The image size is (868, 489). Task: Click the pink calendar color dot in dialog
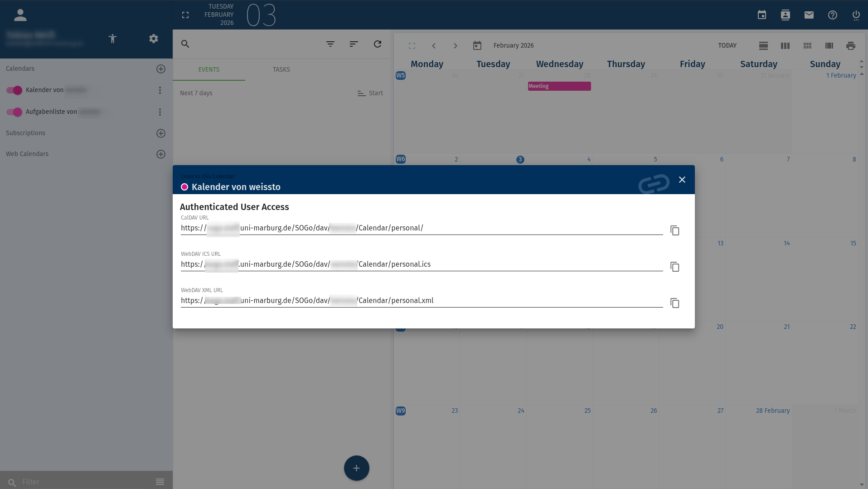click(184, 187)
